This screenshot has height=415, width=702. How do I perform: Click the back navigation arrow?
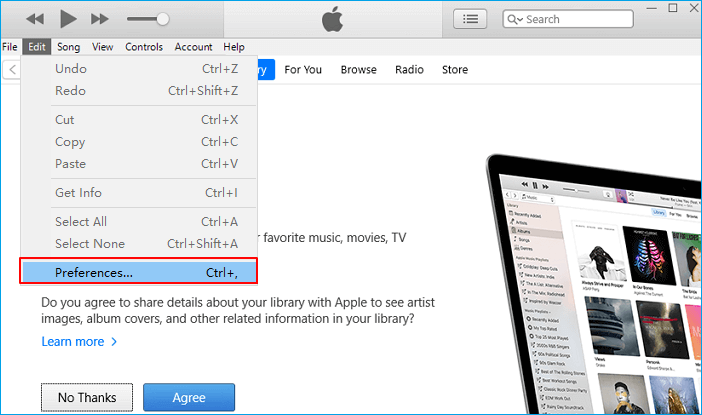[12, 70]
